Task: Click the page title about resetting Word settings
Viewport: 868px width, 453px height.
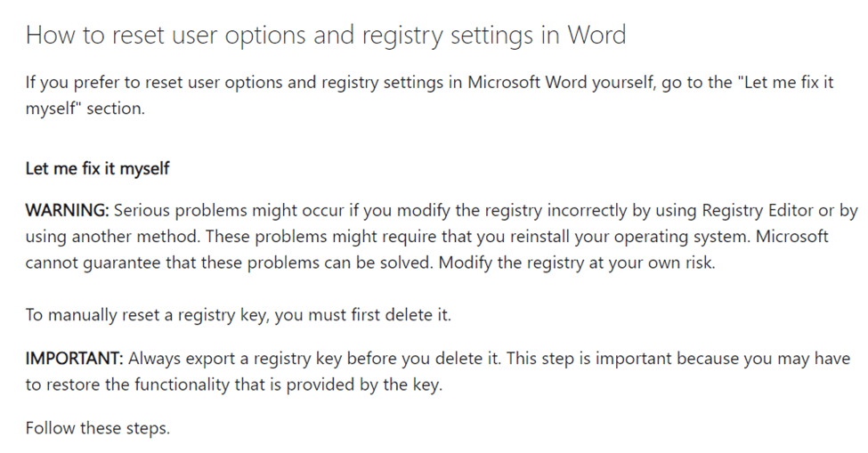Action: coord(326,35)
